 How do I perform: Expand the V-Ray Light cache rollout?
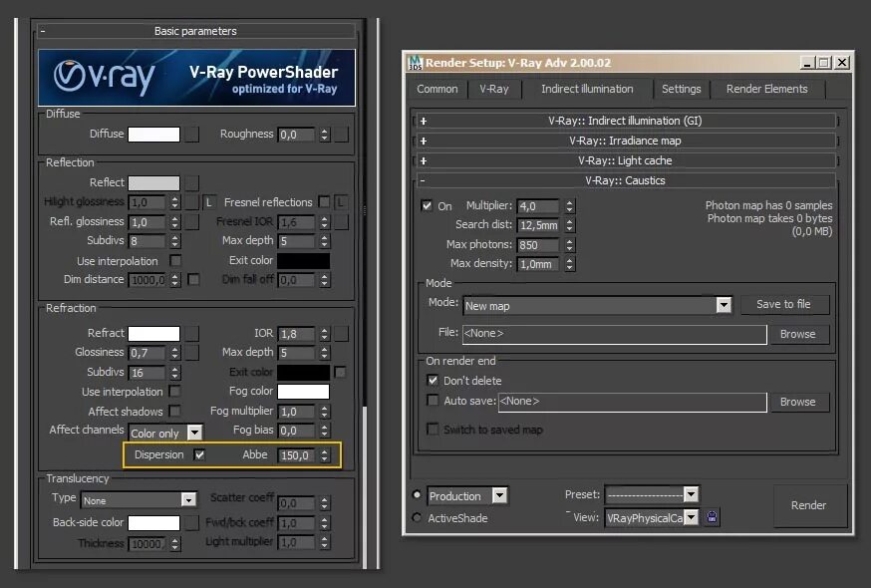[626, 160]
